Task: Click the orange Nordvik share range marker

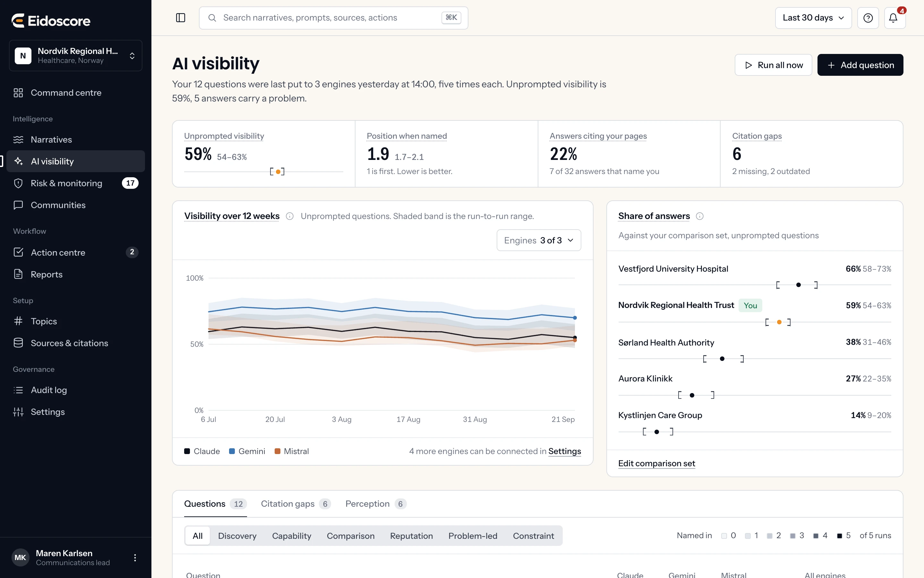Action: [779, 322]
